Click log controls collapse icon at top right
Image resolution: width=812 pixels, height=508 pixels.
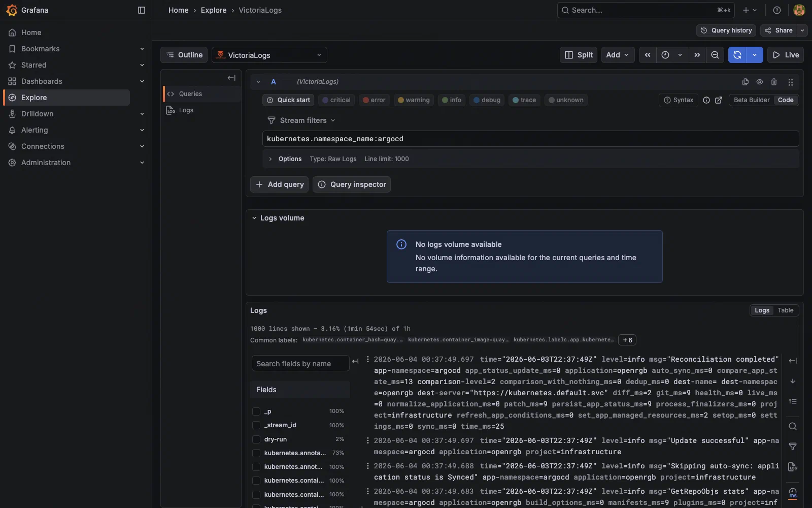(793, 361)
